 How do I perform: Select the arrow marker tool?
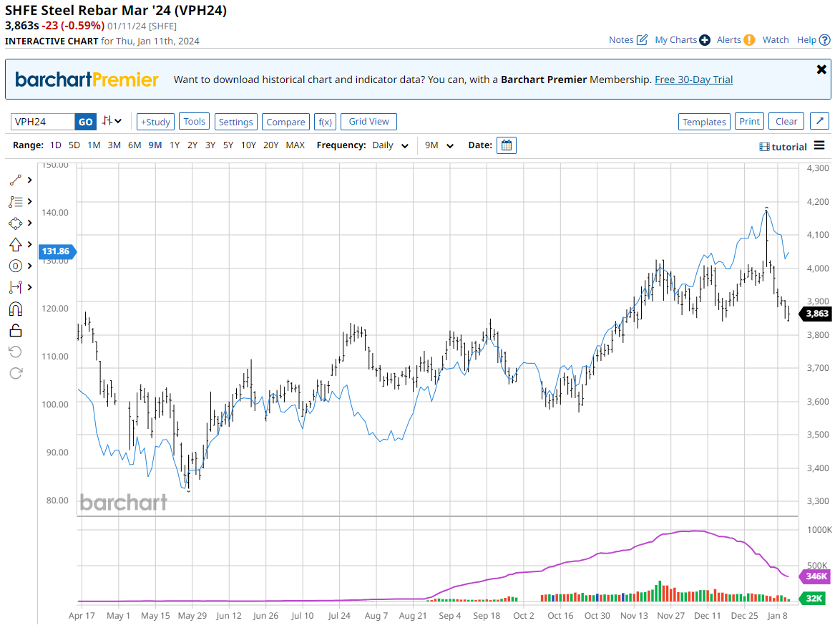coord(16,245)
